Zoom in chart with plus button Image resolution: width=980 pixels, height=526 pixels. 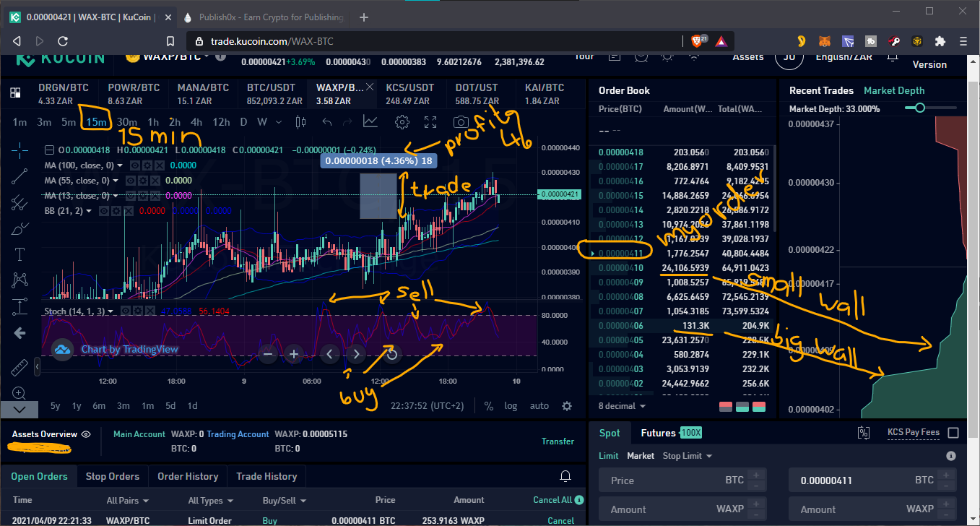(293, 354)
